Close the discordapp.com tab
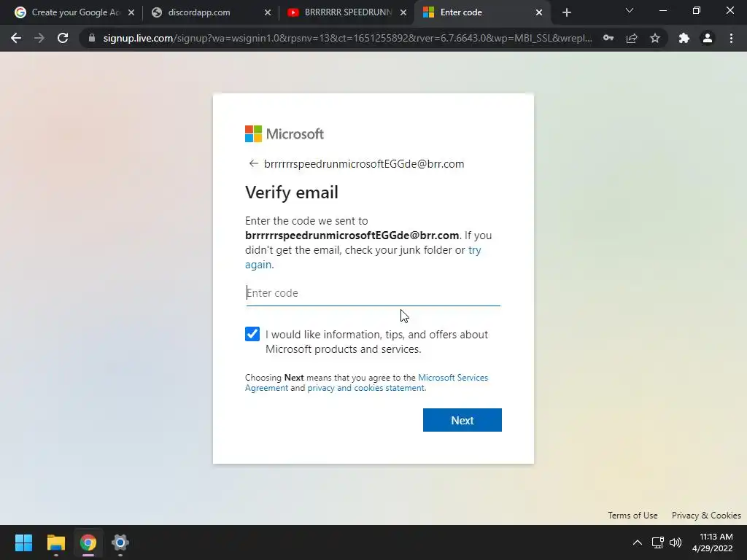 coord(268,12)
